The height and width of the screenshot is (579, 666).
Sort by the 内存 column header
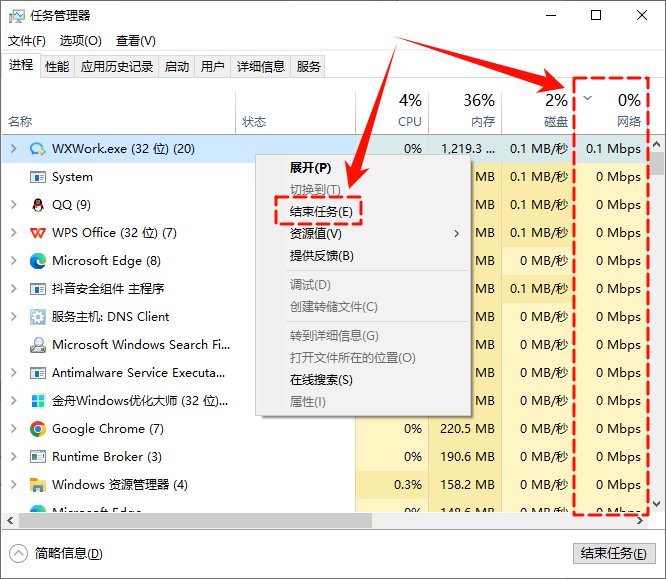[x=465, y=111]
